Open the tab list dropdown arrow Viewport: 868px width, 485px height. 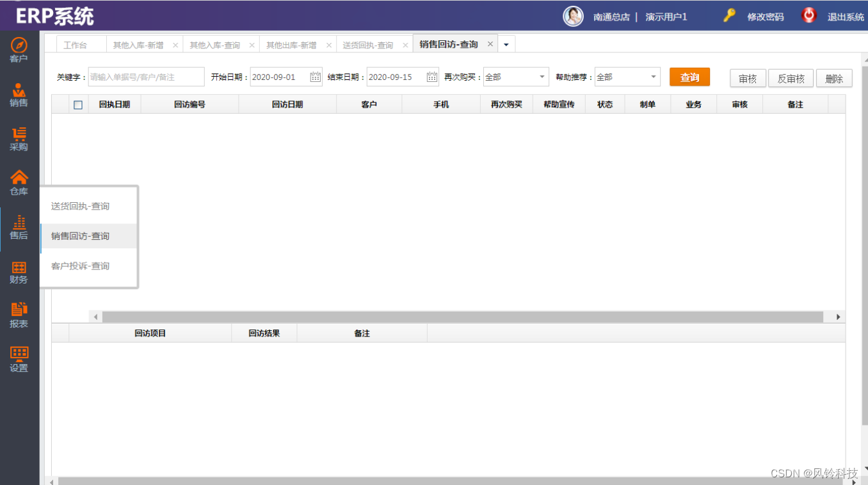tap(506, 45)
